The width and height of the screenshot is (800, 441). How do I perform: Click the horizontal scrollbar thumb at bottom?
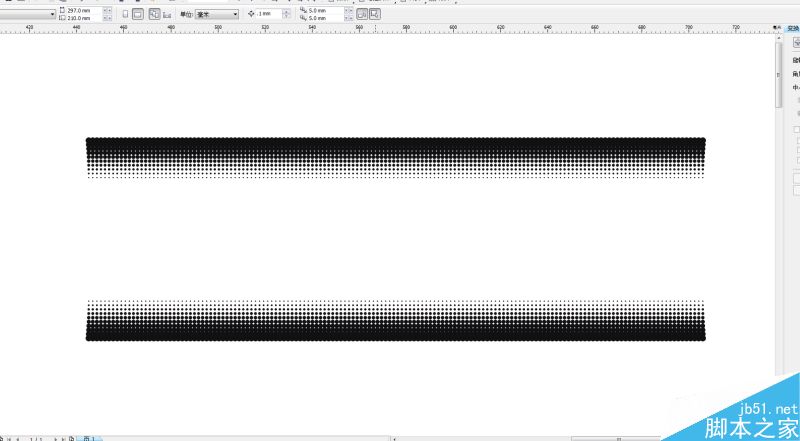point(618,438)
